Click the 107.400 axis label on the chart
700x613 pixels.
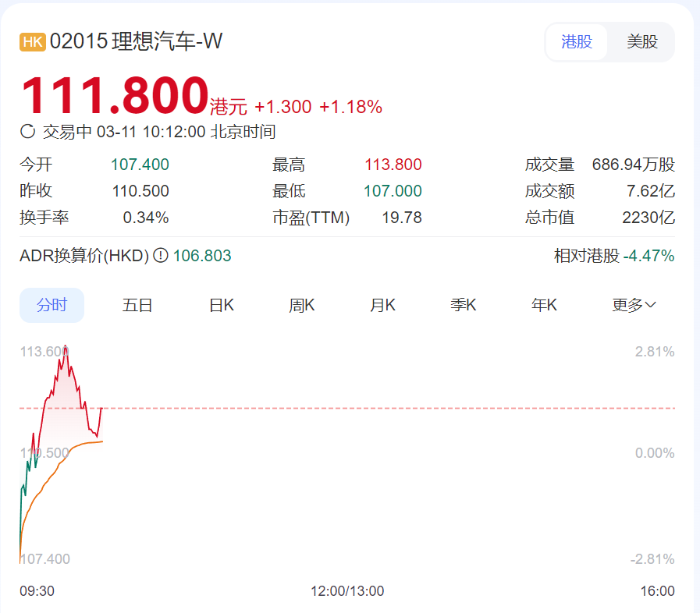(45, 558)
